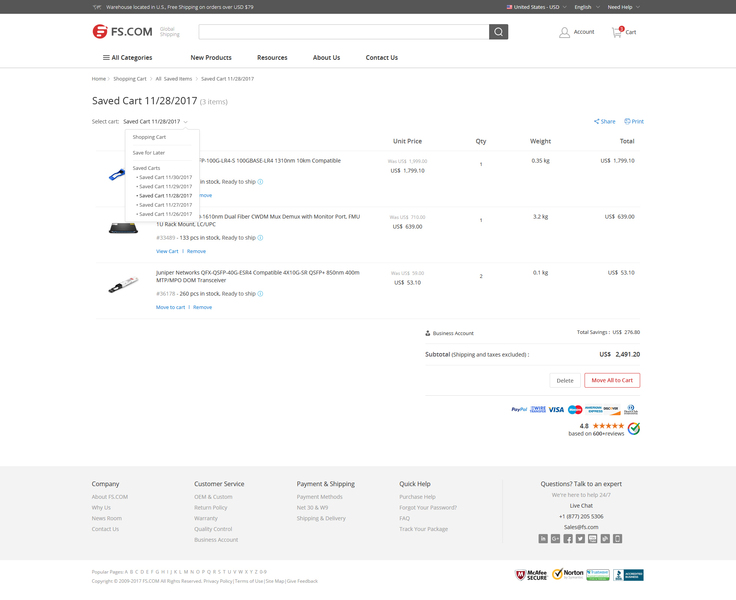Screen dimensions: 736x600
Task: Click Sales@fs.com email link
Action: 581,527
